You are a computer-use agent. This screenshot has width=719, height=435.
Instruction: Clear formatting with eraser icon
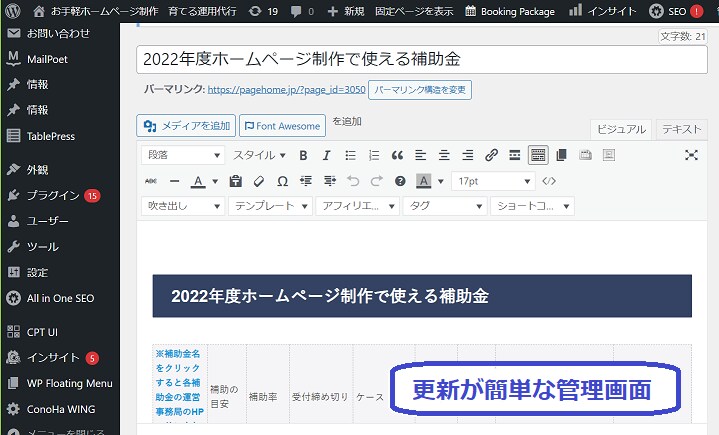259,181
